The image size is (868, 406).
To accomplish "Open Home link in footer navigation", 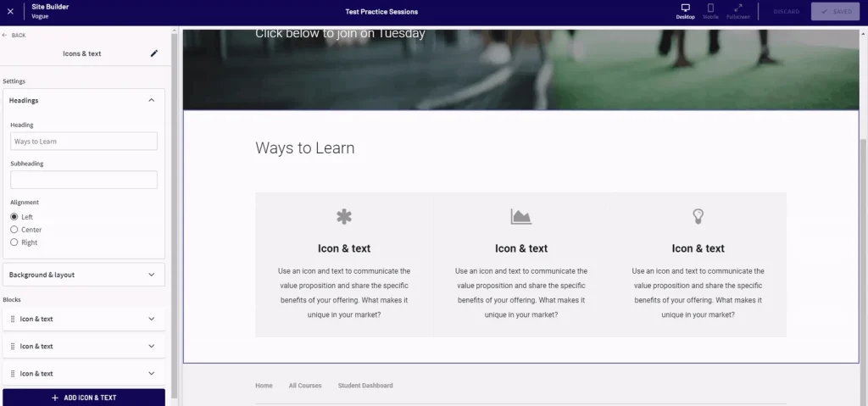I will pyautogui.click(x=264, y=386).
